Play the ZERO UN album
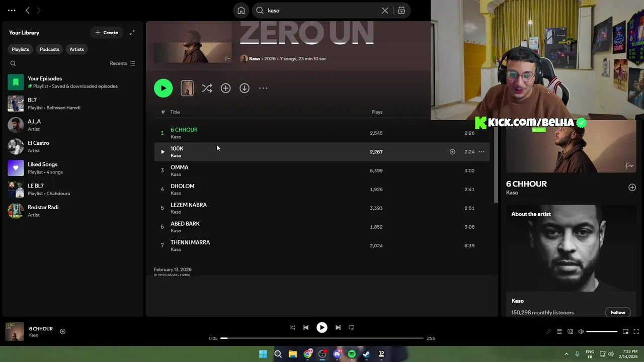The width and height of the screenshot is (644, 362). 163,88
